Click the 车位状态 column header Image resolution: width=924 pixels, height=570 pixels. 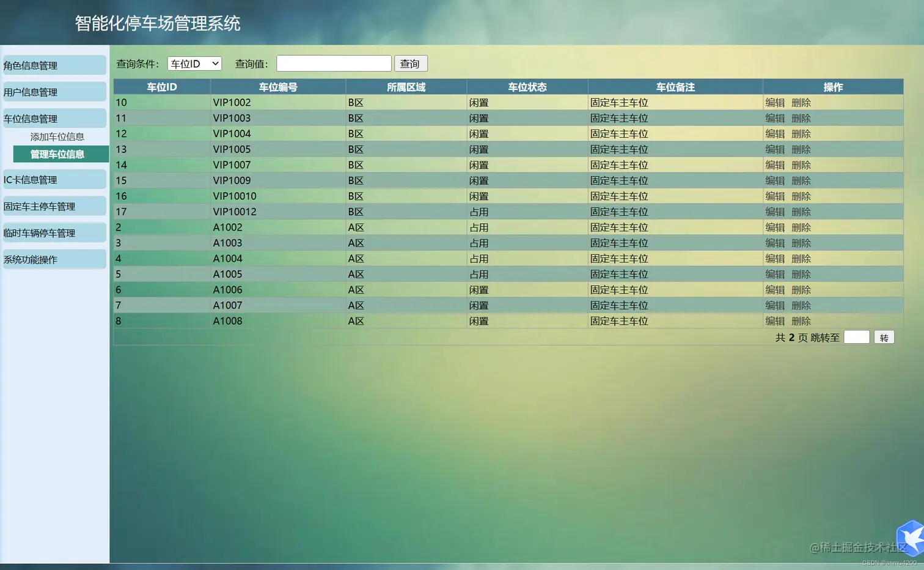527,87
